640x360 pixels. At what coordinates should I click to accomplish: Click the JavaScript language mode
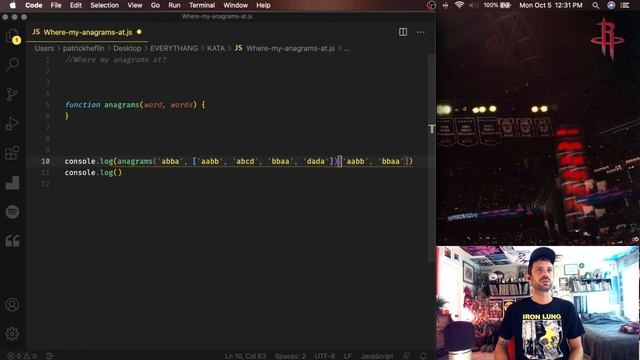pyautogui.click(x=377, y=356)
